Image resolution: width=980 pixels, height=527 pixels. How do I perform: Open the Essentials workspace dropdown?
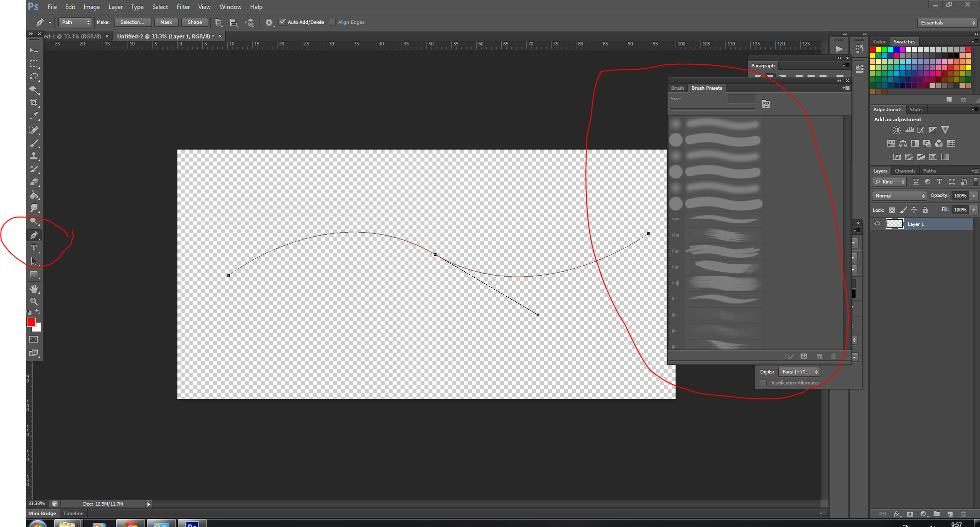pos(947,23)
